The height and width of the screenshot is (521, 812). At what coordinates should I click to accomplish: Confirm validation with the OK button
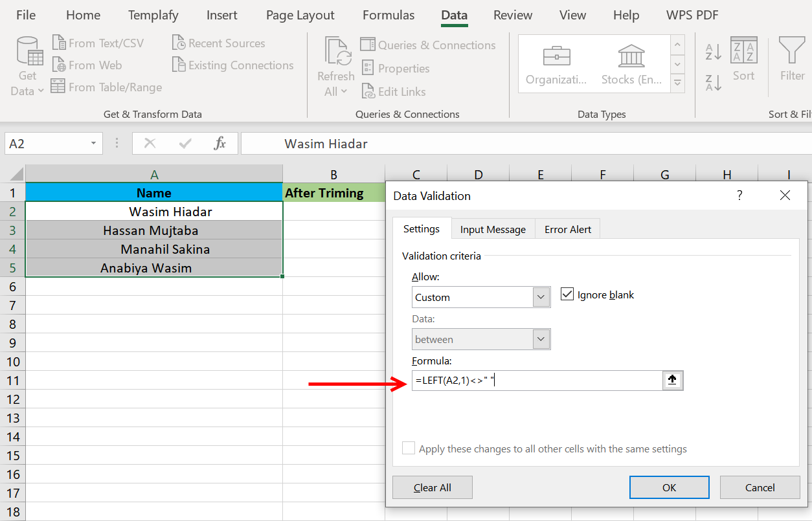(x=669, y=487)
